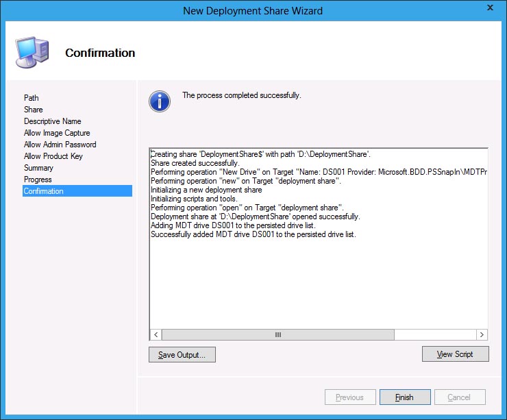The width and height of the screenshot is (507, 420).
Task: Open the View Script button
Action: [x=456, y=354]
